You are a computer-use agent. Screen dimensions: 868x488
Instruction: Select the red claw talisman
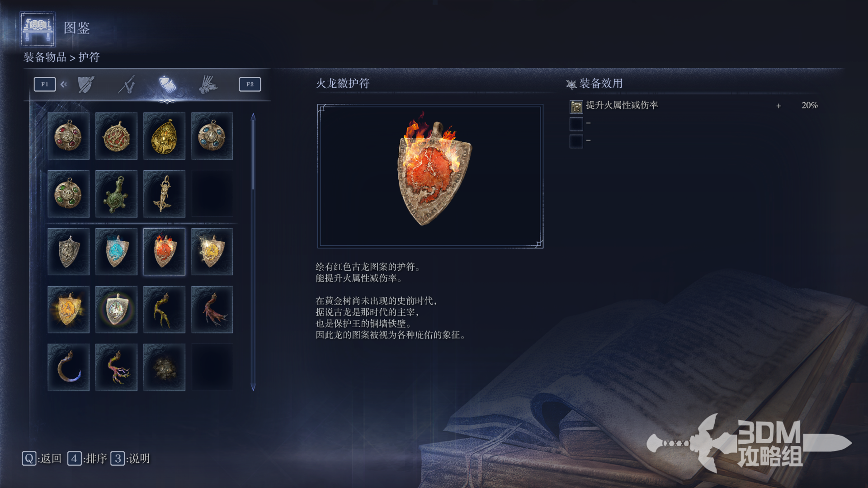coord(212,310)
